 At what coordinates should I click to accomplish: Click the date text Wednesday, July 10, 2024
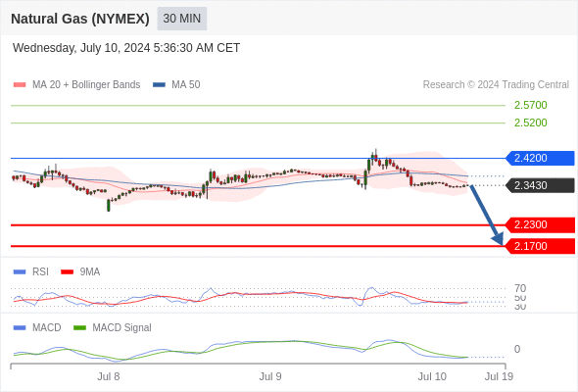[81, 48]
